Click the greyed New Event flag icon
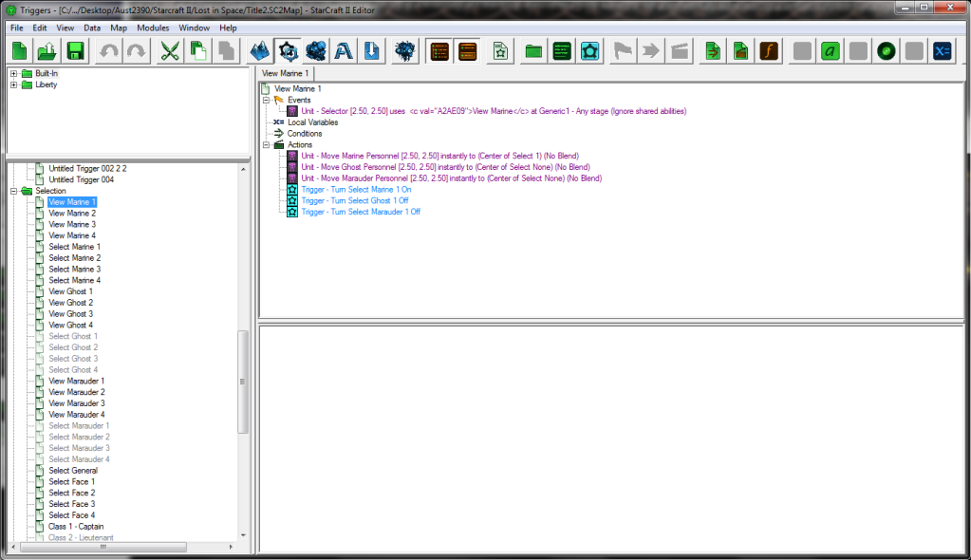This screenshot has height=560, width=971. coord(623,51)
